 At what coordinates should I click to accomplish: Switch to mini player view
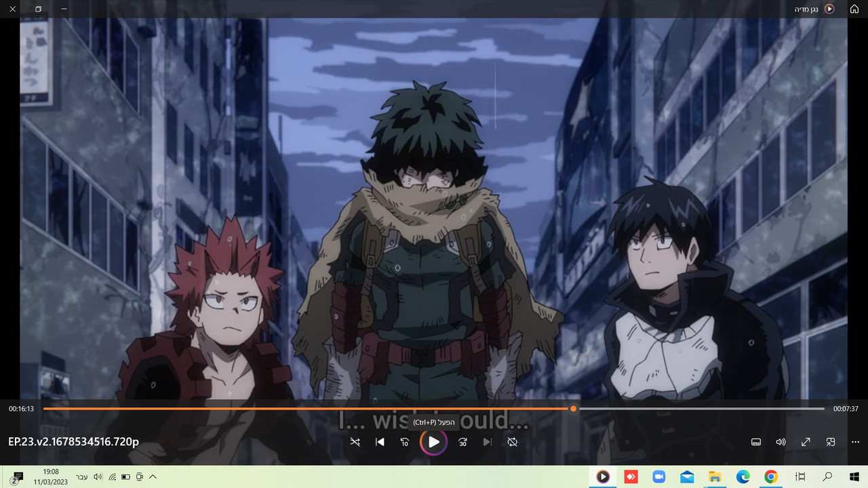coord(830,442)
